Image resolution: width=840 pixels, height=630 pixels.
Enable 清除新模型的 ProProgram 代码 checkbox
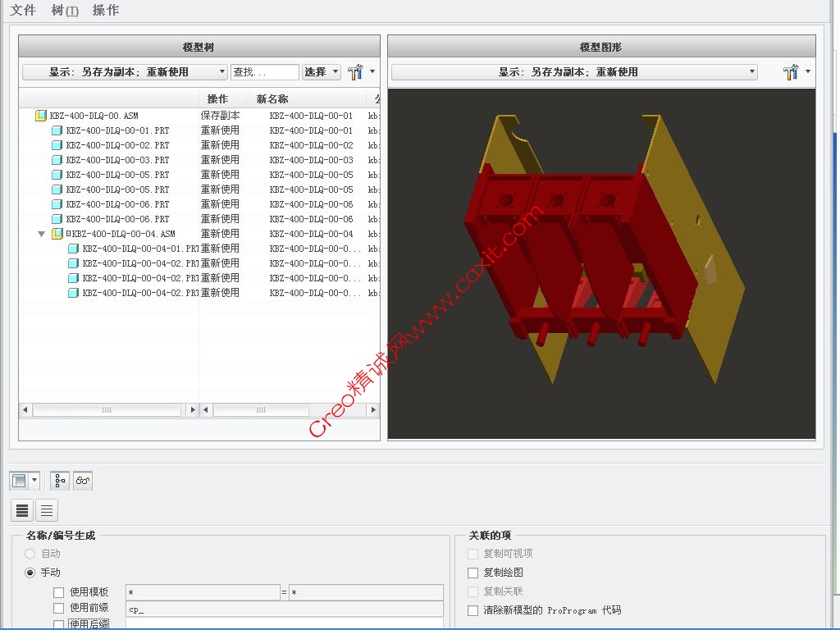tap(473, 610)
